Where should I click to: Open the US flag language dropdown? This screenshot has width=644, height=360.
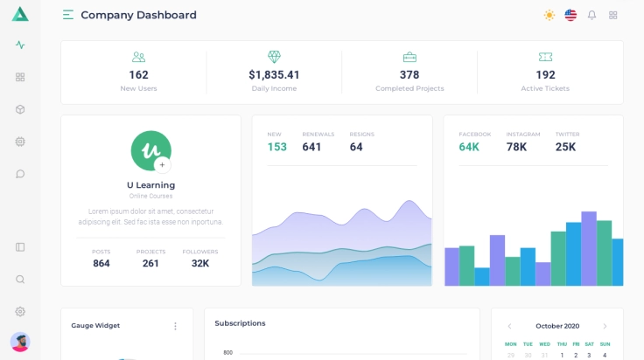click(570, 15)
